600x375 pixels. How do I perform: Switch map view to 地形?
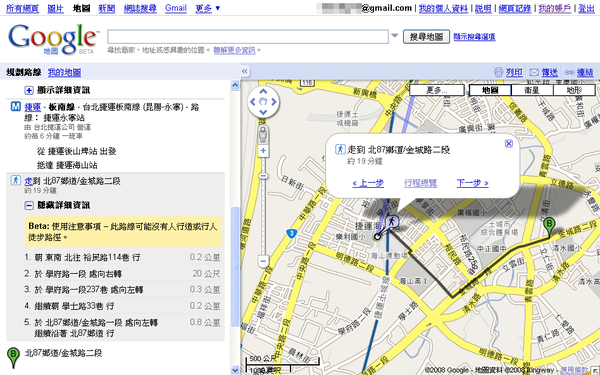point(574,90)
